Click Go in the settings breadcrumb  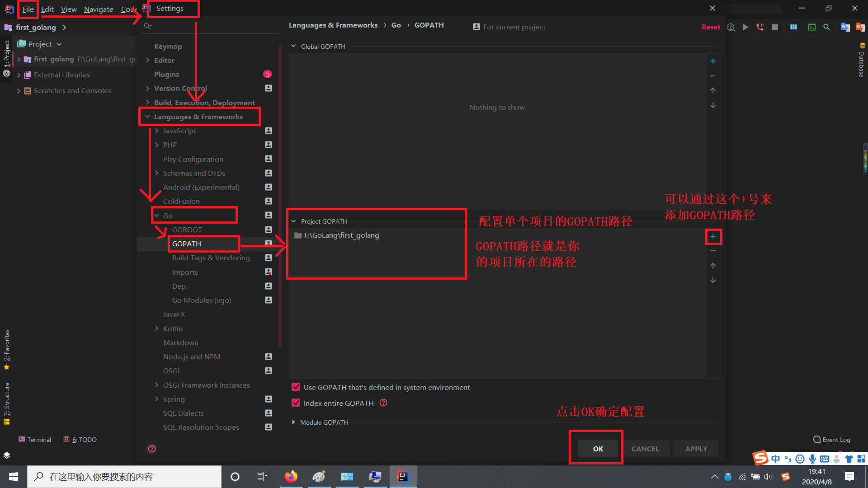click(x=396, y=25)
